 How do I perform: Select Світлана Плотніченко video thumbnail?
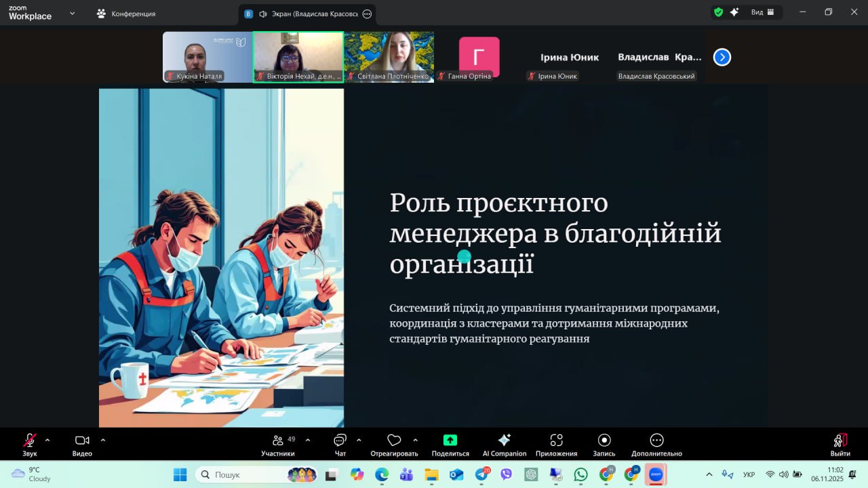pyautogui.click(x=389, y=57)
